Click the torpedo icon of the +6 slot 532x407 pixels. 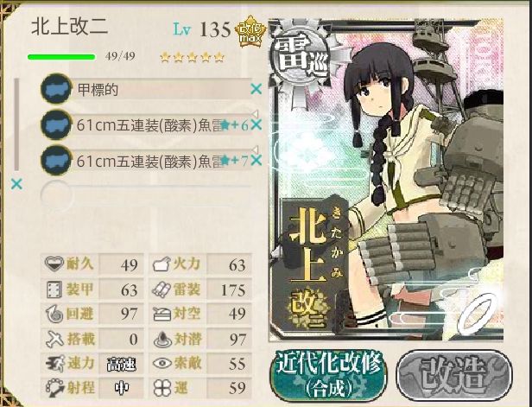[x=56, y=124]
